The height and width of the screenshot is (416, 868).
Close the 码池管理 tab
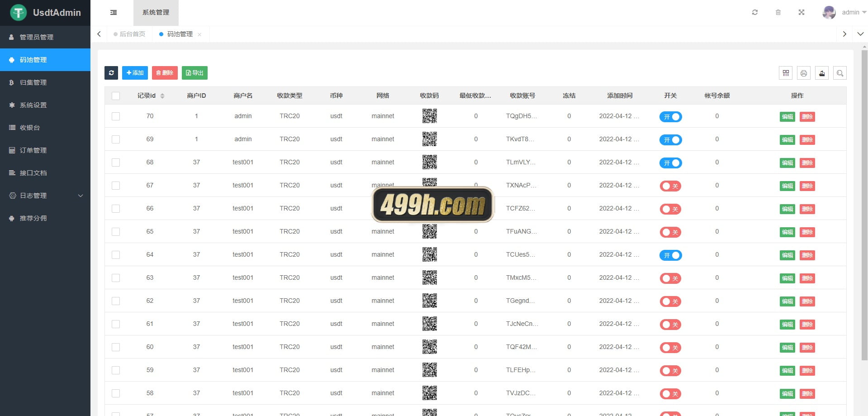pyautogui.click(x=199, y=34)
